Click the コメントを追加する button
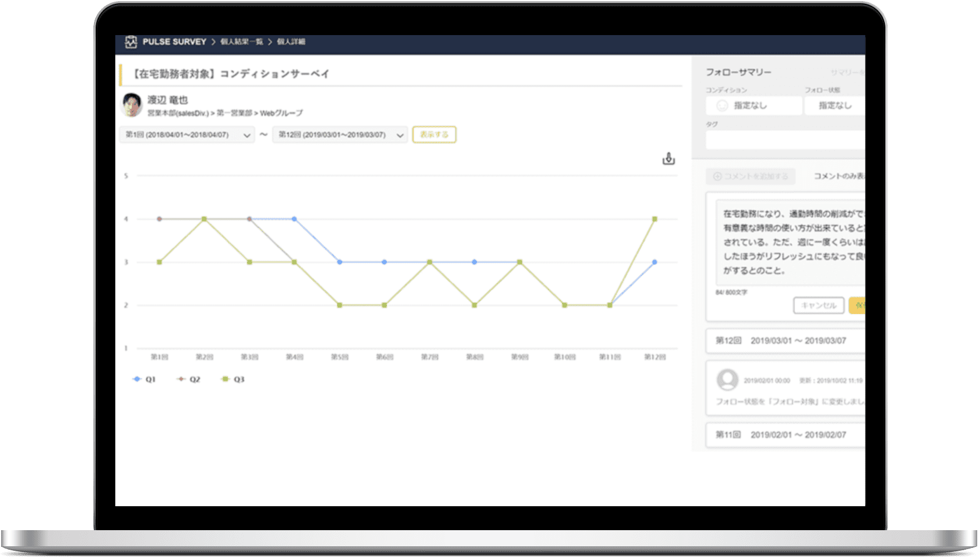The image size is (980, 558). 751,177
